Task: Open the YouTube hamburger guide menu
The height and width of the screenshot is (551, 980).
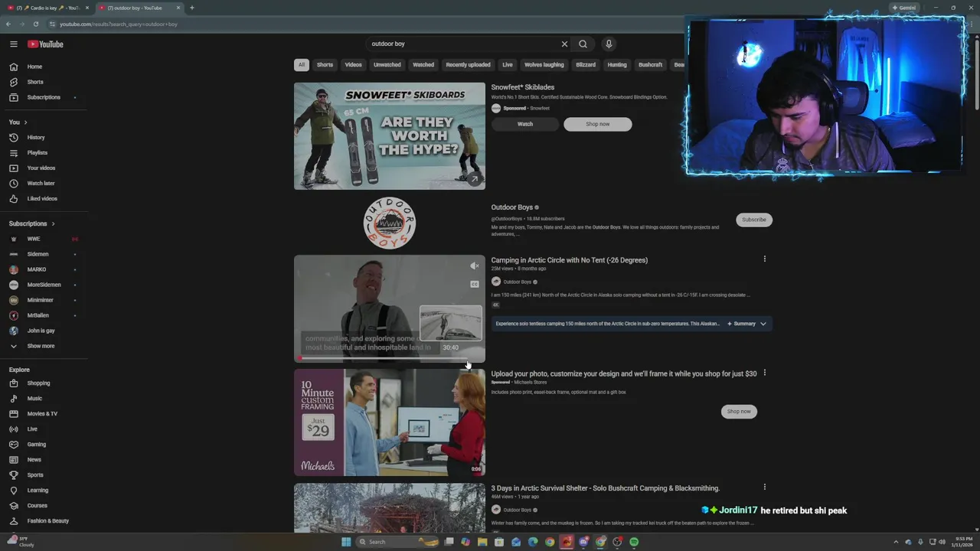Action: [13, 44]
